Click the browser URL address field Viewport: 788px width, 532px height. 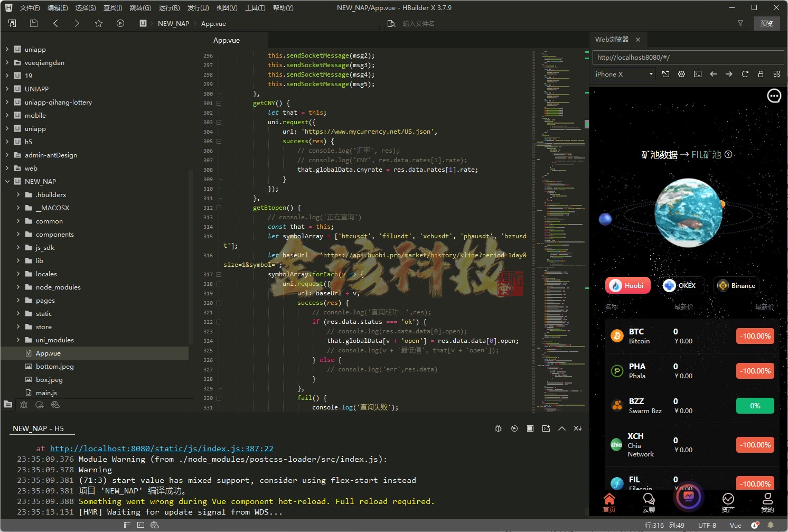688,58
